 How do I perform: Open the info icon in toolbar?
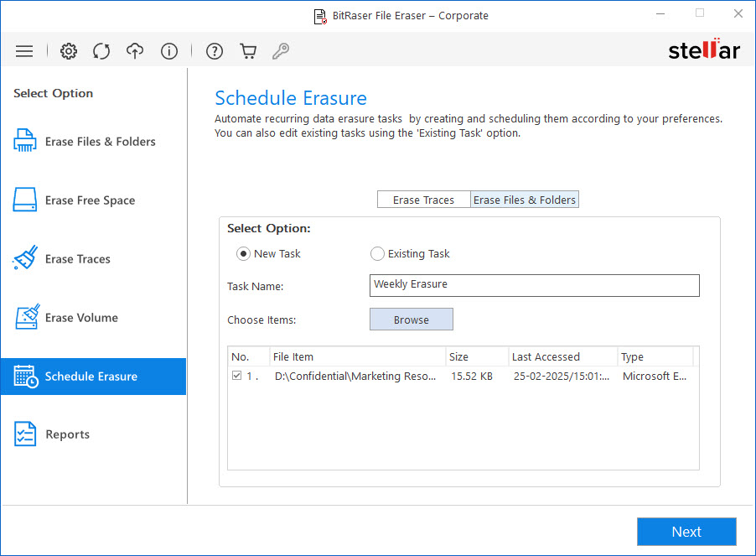point(169,51)
